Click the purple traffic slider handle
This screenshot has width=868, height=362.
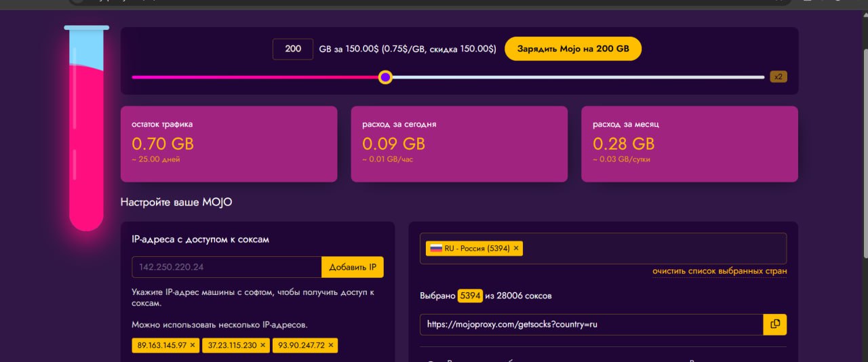click(385, 77)
